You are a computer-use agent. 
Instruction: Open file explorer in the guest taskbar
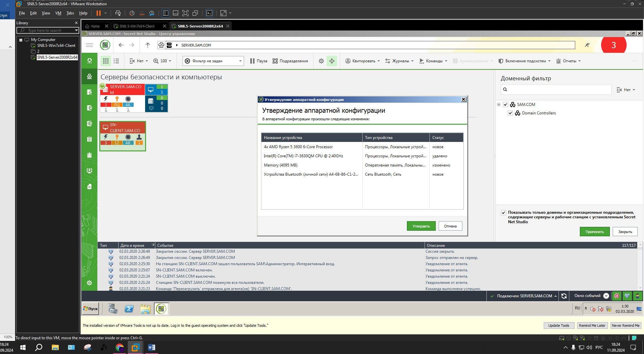coord(145,309)
